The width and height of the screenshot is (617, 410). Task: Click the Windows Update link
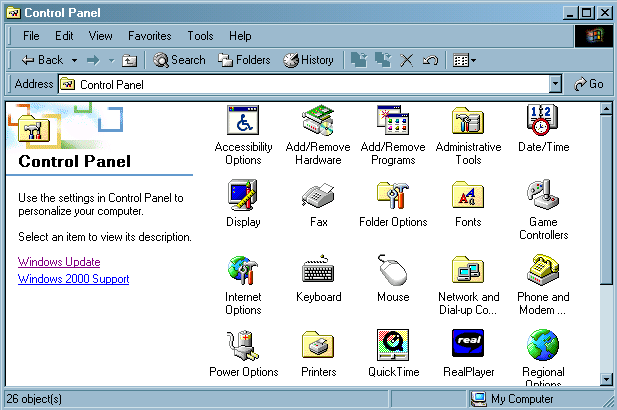[x=59, y=262]
